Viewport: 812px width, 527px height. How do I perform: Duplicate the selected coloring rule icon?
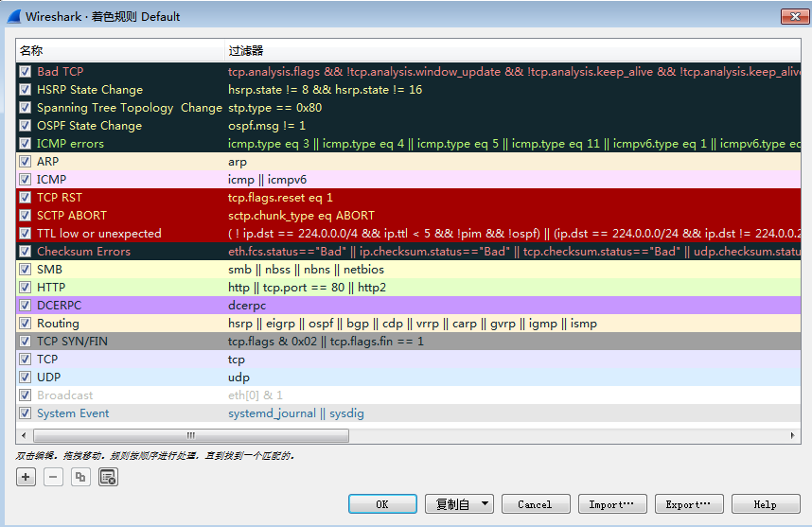point(80,477)
